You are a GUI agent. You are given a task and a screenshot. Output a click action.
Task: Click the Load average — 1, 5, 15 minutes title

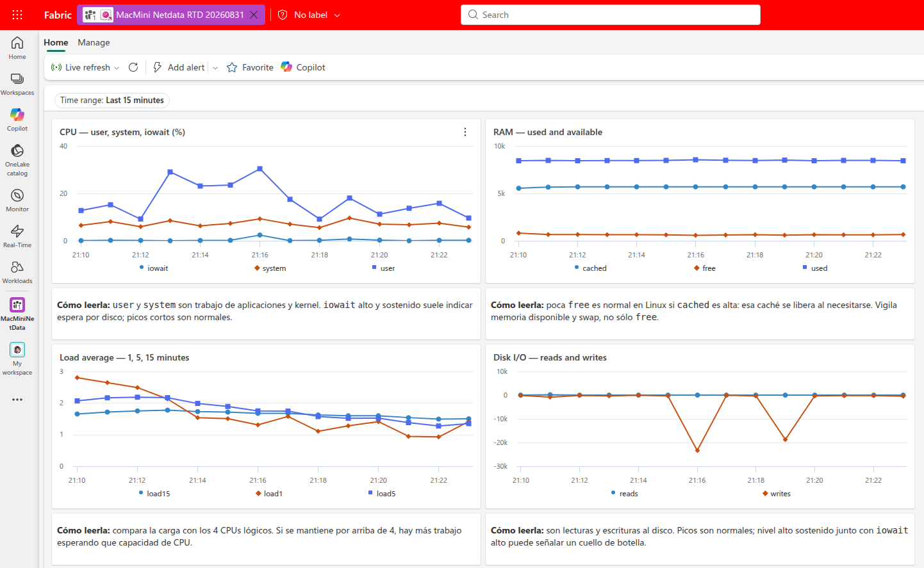[x=124, y=357]
